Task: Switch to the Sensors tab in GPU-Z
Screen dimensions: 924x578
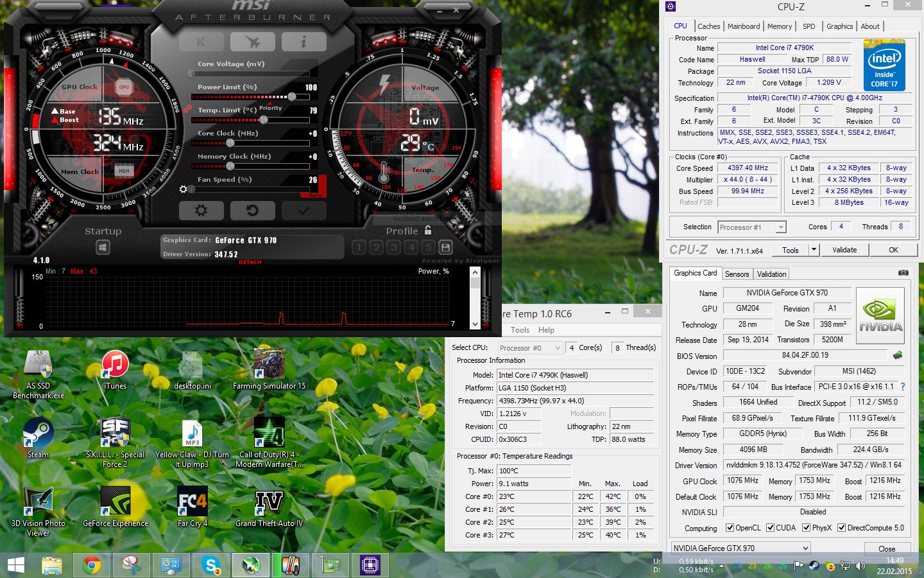Action: 737,274
